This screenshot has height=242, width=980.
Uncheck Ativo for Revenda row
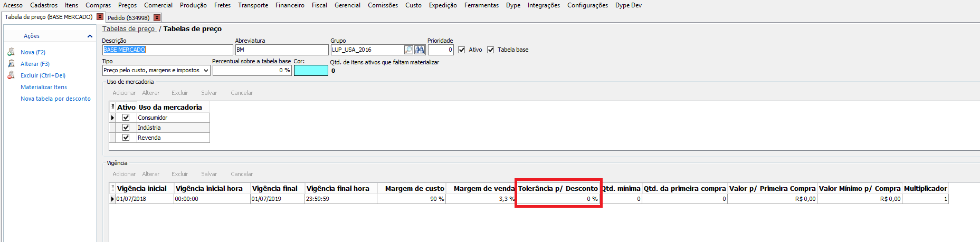(126, 138)
